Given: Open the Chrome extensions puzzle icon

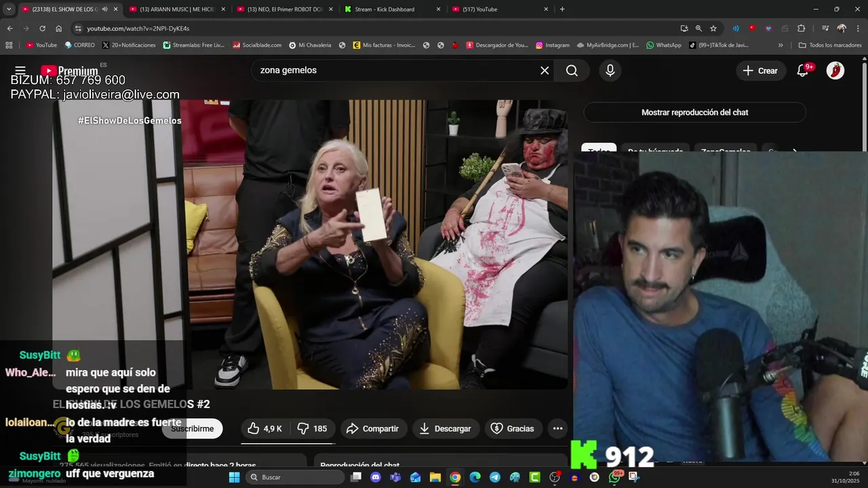Looking at the screenshot, I should point(801,28).
